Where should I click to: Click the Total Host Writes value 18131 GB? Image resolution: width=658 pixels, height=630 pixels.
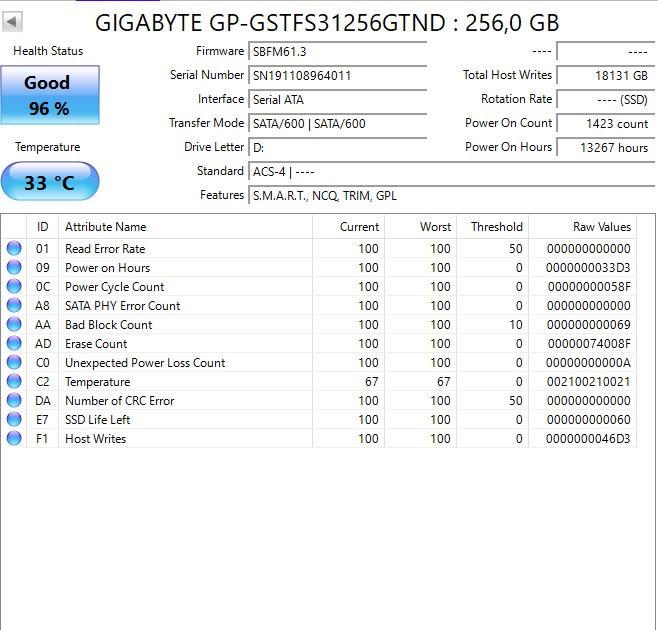(605, 76)
